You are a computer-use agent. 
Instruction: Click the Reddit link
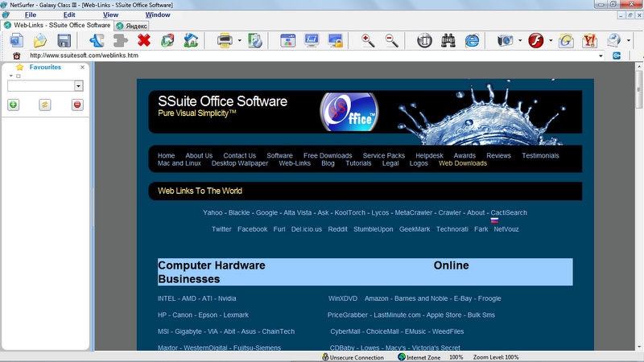coord(337,229)
